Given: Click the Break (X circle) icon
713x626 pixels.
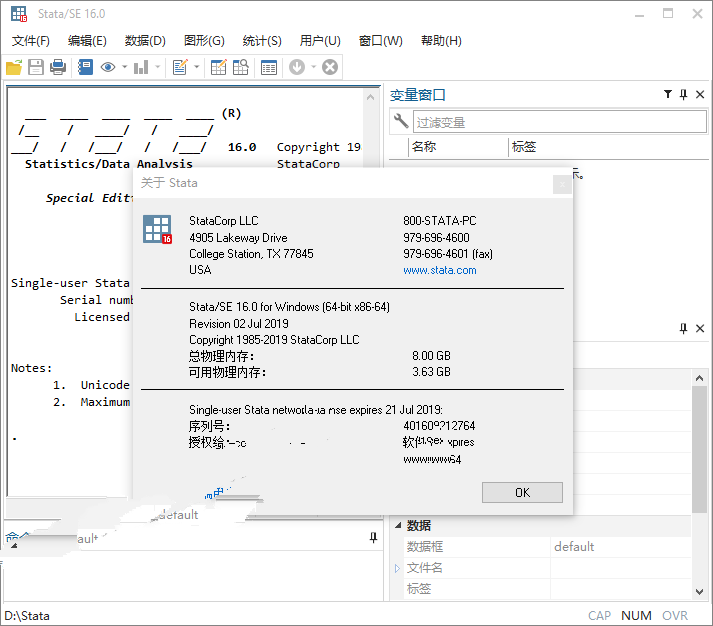Looking at the screenshot, I should tap(330, 67).
